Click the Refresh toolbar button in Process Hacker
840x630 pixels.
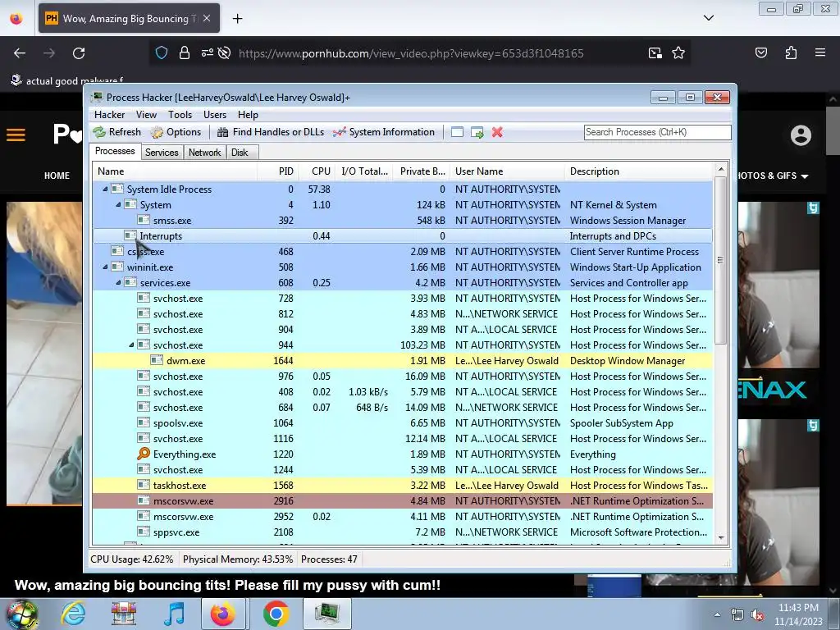(x=116, y=132)
